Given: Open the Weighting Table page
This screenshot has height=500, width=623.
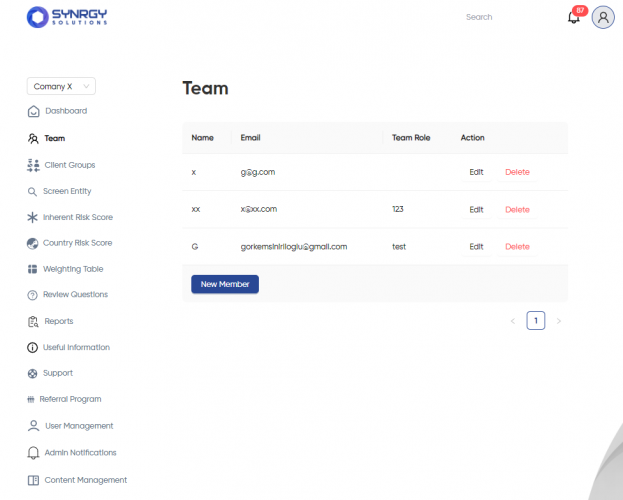Looking at the screenshot, I should (73, 269).
